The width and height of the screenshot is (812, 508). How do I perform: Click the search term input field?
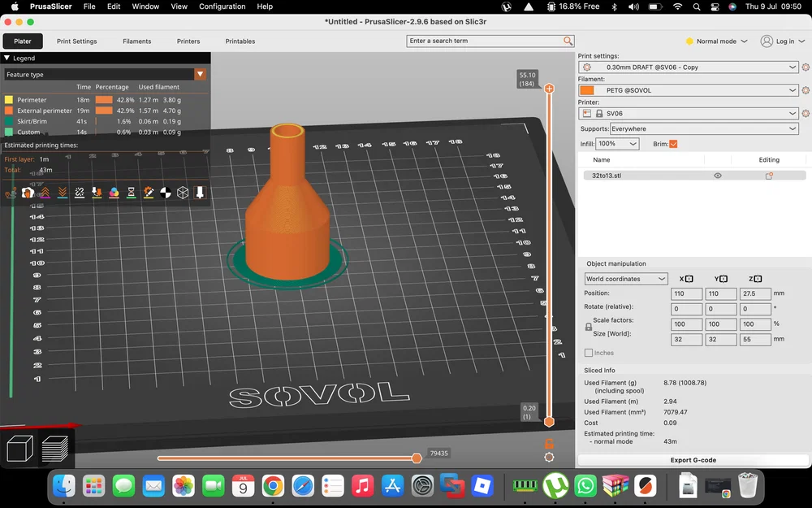[485, 41]
